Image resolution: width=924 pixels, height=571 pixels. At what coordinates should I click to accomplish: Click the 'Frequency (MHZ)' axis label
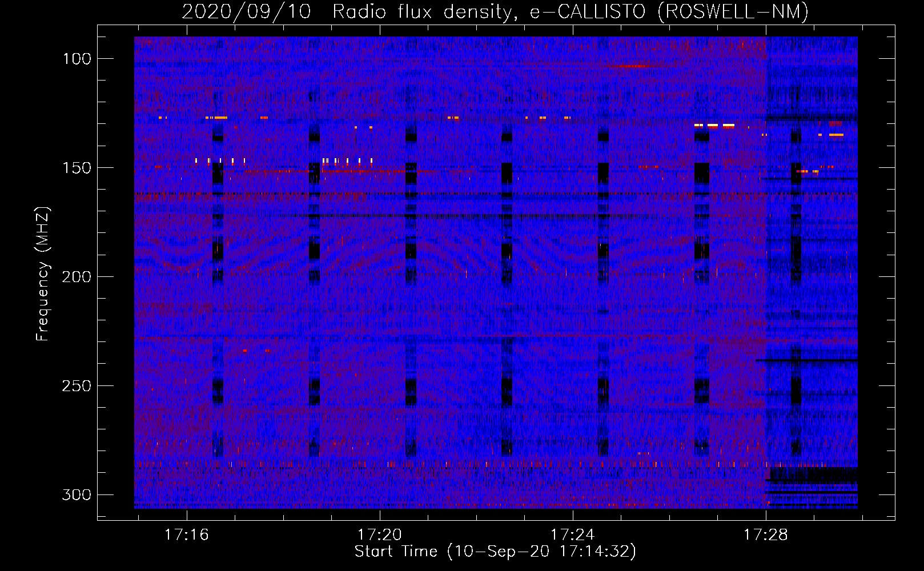(43, 274)
